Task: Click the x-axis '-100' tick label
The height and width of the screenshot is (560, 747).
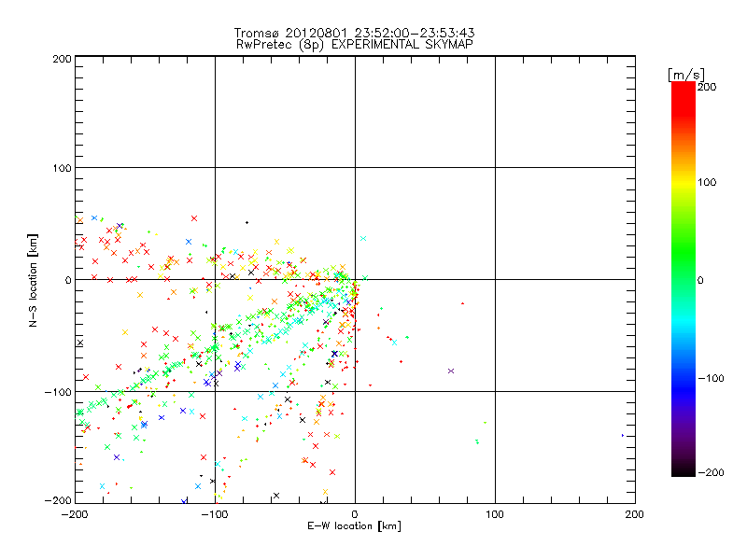Action: click(x=214, y=513)
